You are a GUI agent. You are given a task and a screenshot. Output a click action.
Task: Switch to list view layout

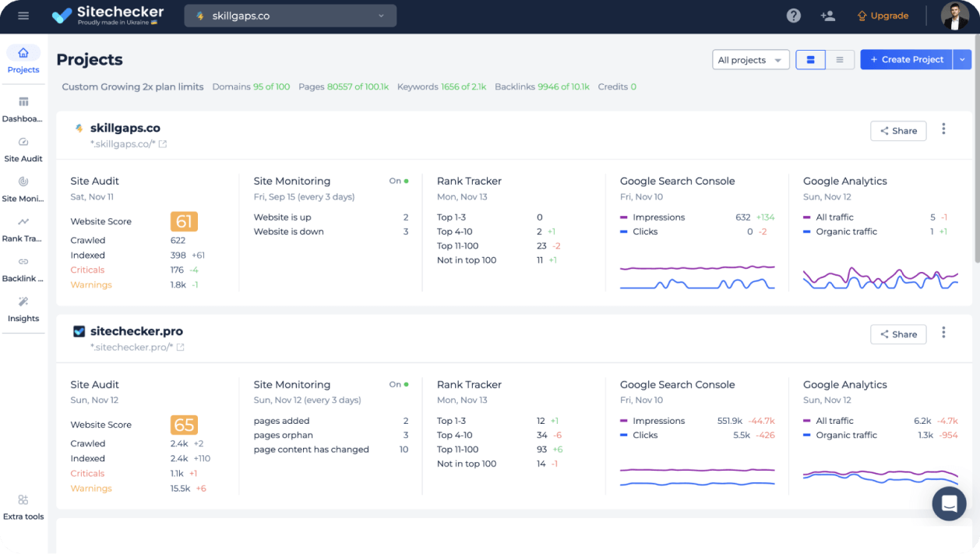[x=840, y=60]
